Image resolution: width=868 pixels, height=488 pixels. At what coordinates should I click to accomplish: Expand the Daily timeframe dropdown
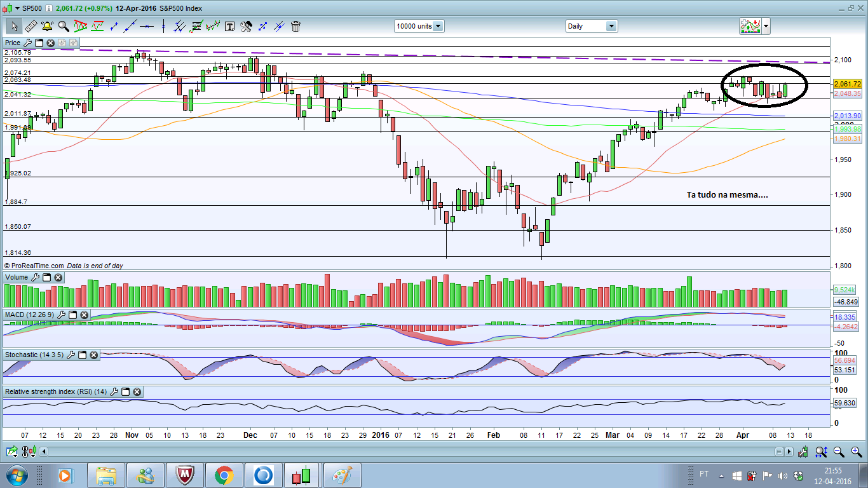[x=611, y=26]
